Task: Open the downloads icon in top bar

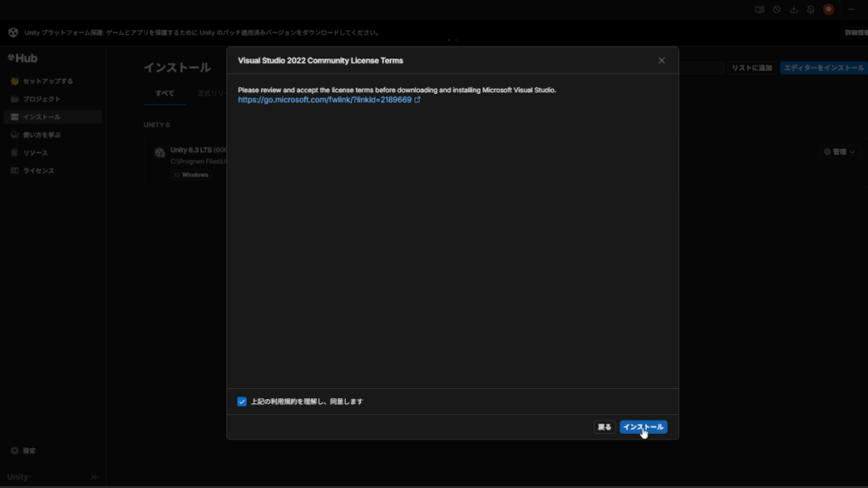Action: coord(793,9)
